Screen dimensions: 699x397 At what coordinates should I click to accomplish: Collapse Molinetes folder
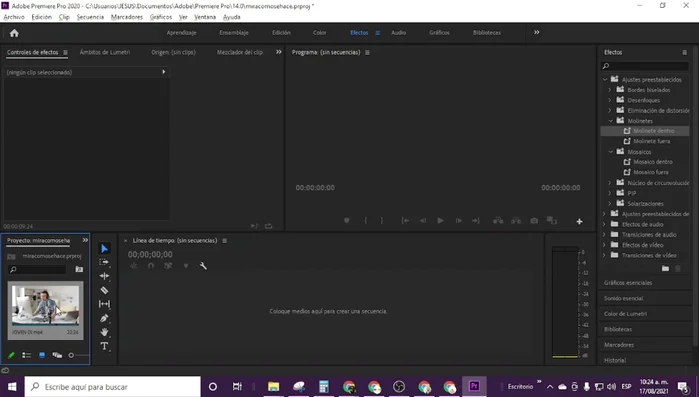611,121
